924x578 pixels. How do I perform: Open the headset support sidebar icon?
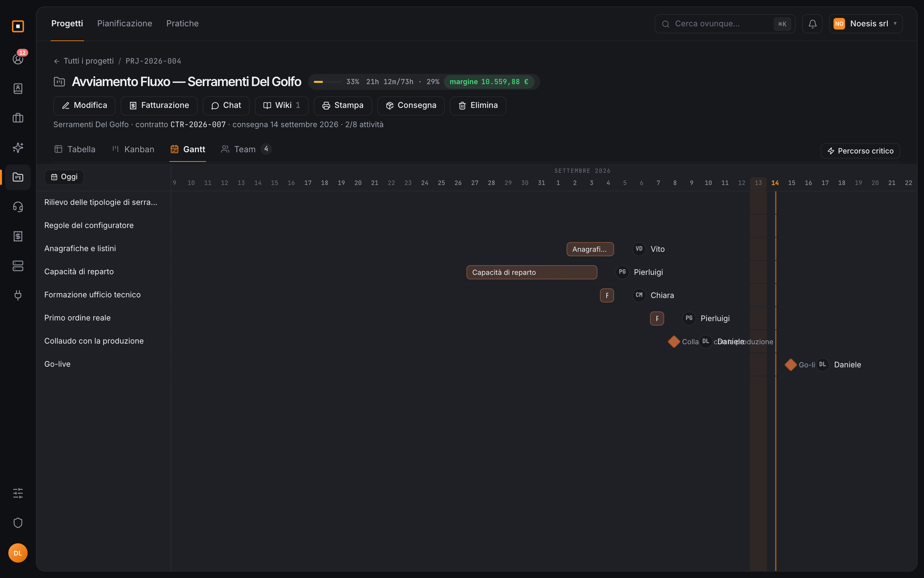tap(18, 207)
